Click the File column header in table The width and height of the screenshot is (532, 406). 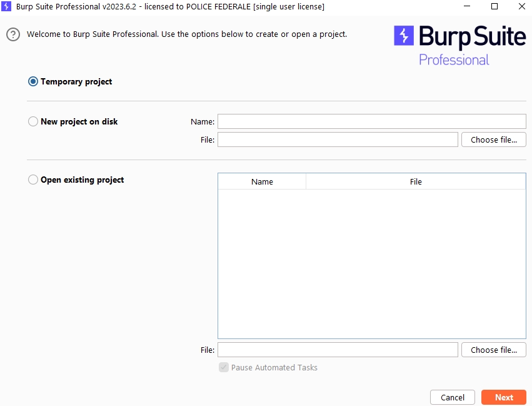point(416,181)
